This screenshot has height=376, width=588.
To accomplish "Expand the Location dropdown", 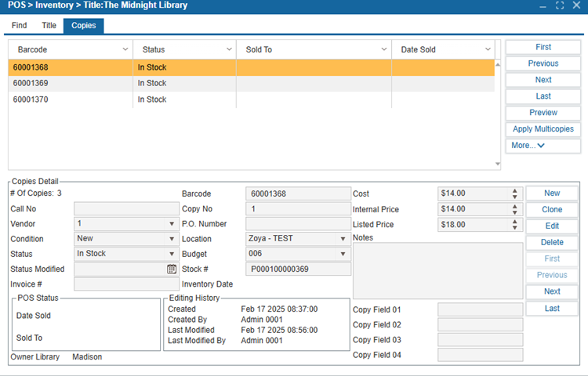I will pos(343,239).
